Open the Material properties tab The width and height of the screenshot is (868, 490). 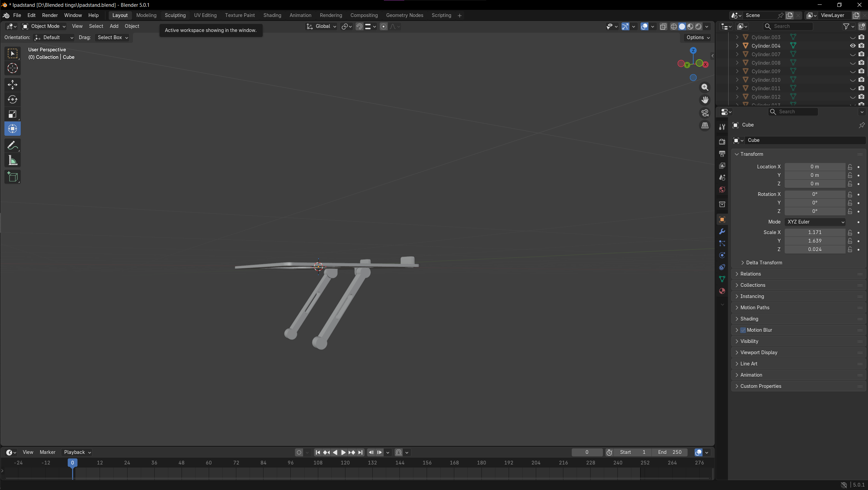pyautogui.click(x=722, y=291)
